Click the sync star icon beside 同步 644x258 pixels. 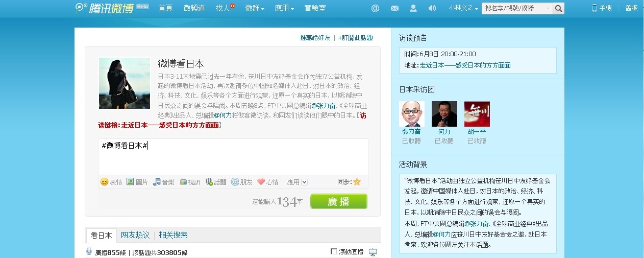(x=357, y=182)
